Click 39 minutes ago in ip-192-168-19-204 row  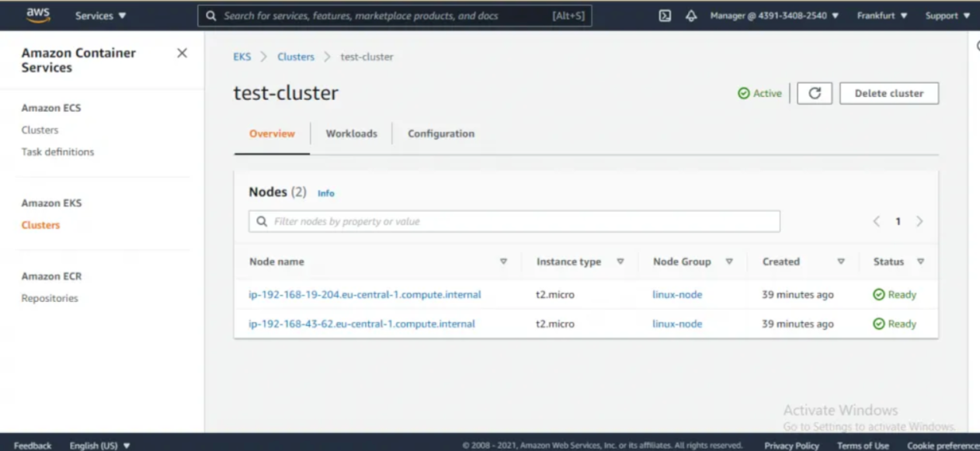pos(798,295)
